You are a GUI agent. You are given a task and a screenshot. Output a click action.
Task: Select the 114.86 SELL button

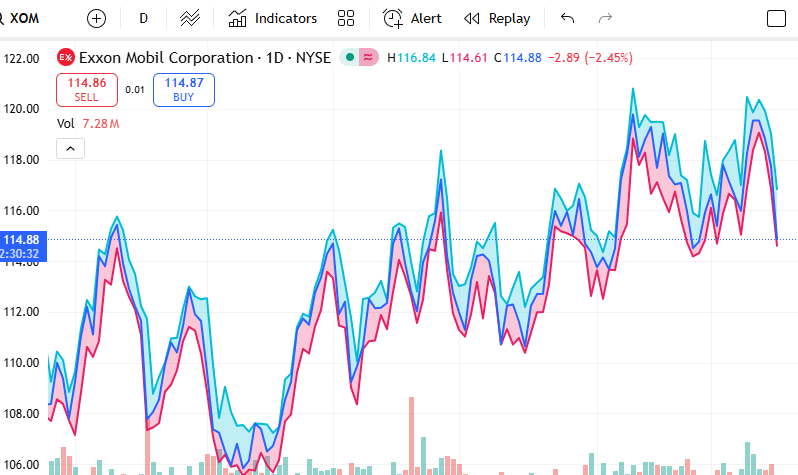click(87, 90)
